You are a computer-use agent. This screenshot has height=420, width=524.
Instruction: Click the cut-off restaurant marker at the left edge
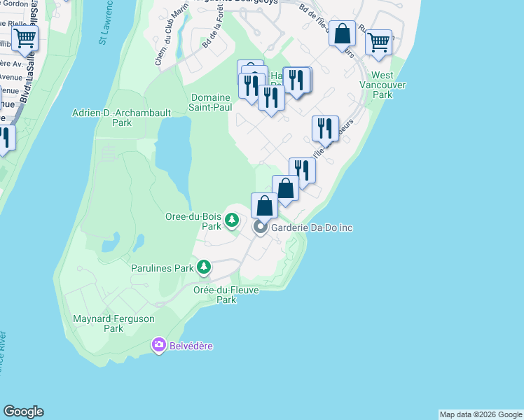pyautogui.click(x=6, y=139)
